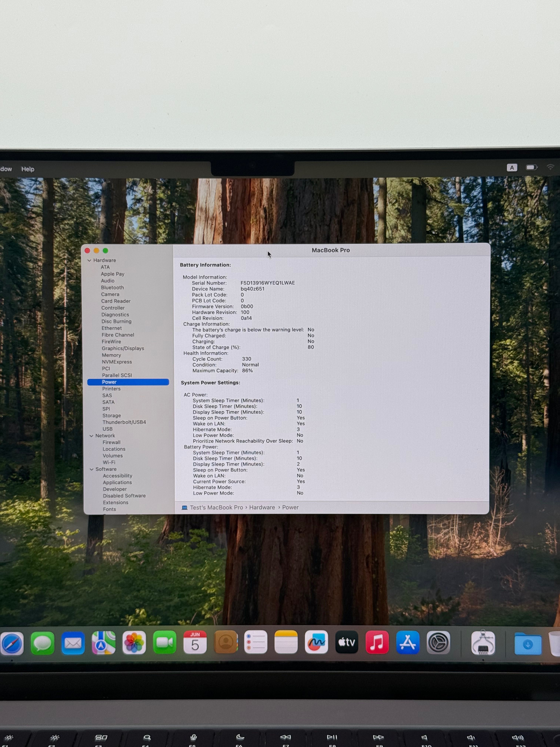The width and height of the screenshot is (560, 747).
Task: Select Wi-Fi under Network
Action: [x=109, y=462]
